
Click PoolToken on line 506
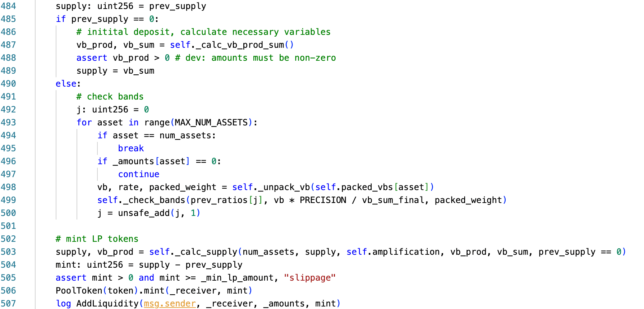pyautogui.click(x=79, y=291)
